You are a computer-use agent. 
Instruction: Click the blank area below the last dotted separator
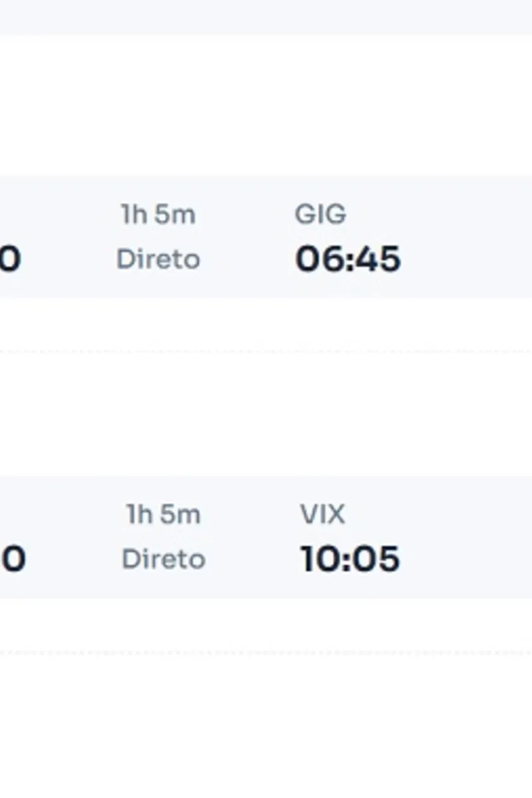266,726
